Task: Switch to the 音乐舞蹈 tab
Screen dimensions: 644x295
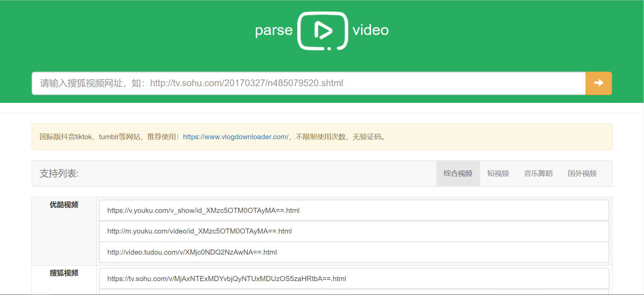Action: pos(538,173)
